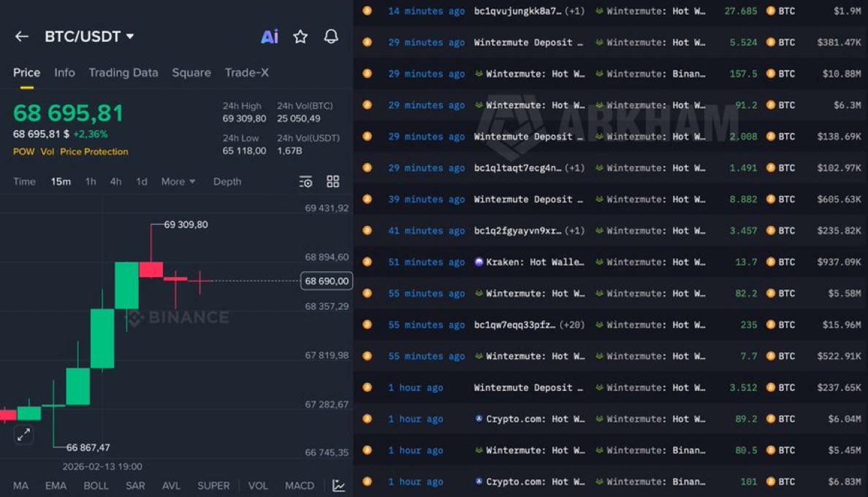Open 51 minutes ago transaction timestamp

coord(426,262)
